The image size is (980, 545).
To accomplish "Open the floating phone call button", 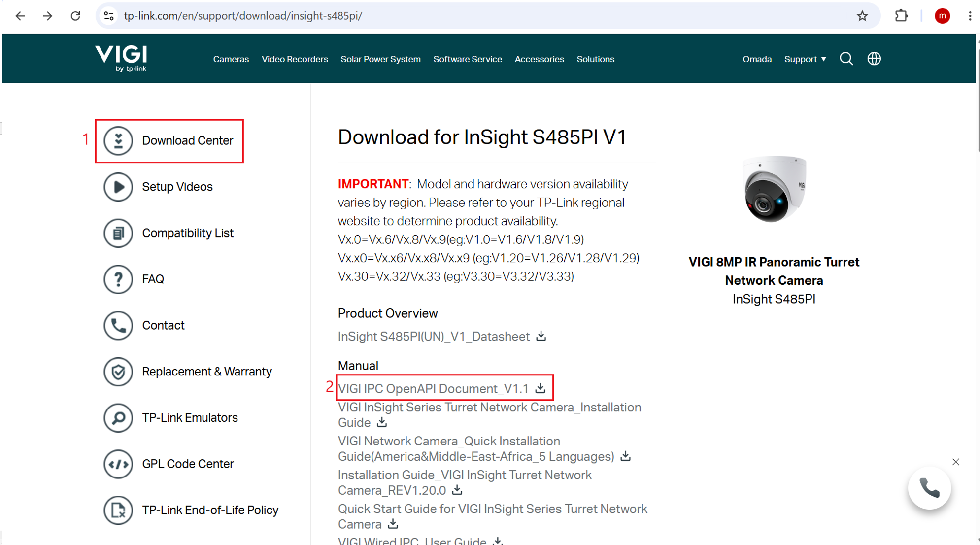I will (x=929, y=488).
